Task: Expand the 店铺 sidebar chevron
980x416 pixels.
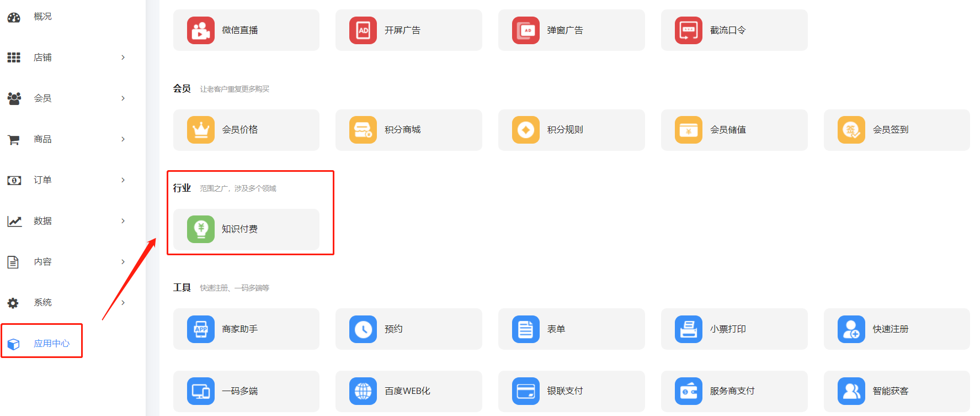Action: pos(123,57)
